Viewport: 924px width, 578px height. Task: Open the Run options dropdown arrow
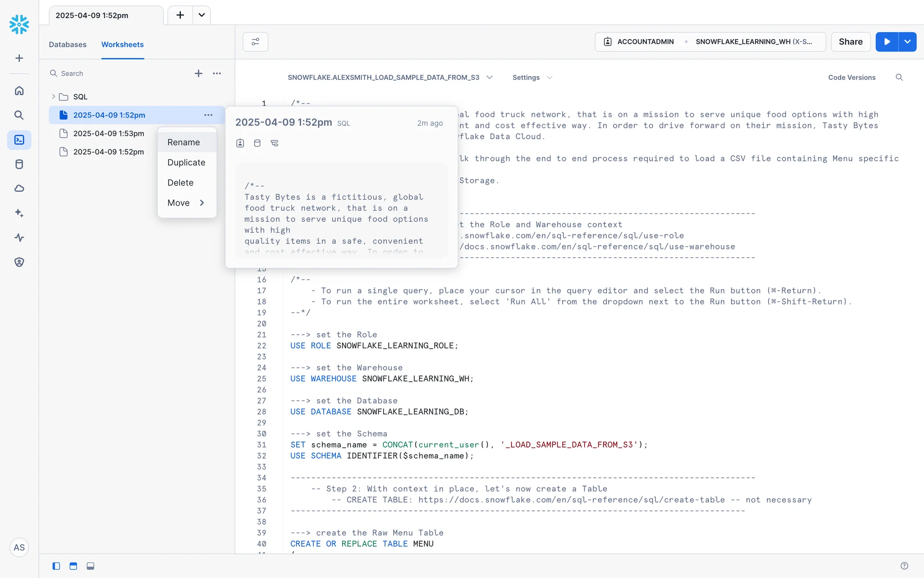pos(908,42)
